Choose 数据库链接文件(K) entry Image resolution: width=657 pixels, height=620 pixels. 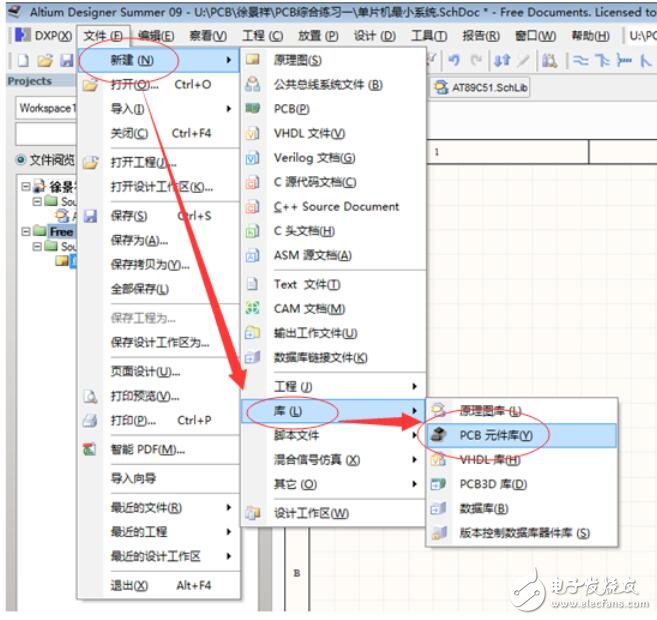pyautogui.click(x=334, y=358)
